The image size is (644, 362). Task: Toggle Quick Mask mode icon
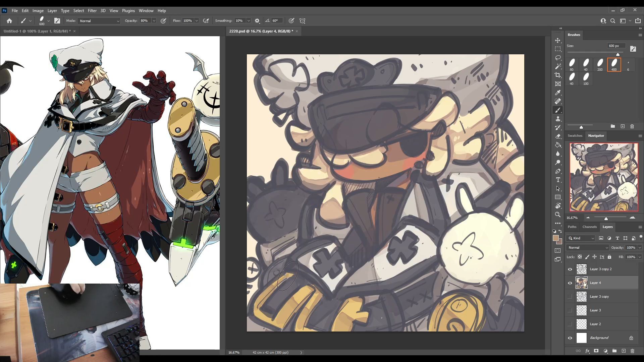558,251
